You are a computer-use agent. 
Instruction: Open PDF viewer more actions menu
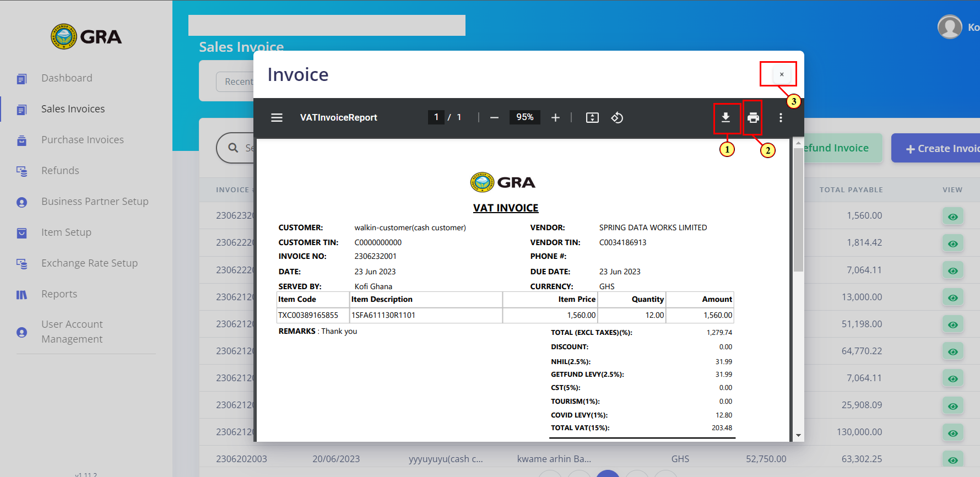(781, 117)
